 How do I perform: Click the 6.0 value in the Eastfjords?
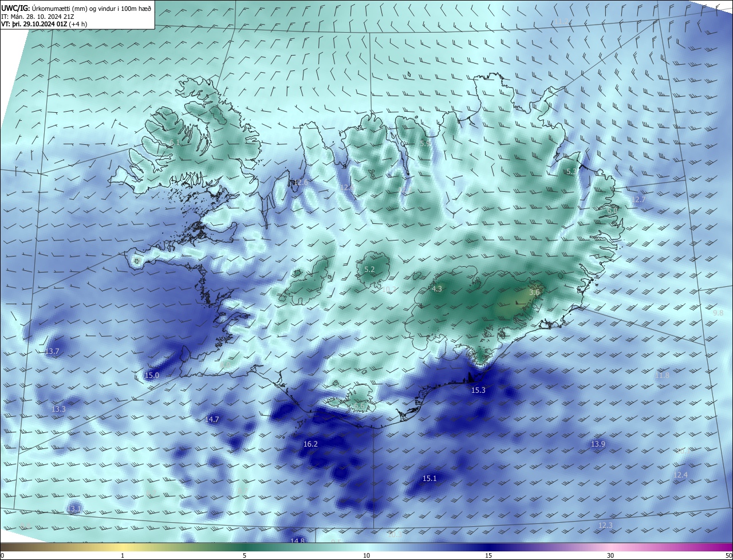pyautogui.click(x=612, y=210)
